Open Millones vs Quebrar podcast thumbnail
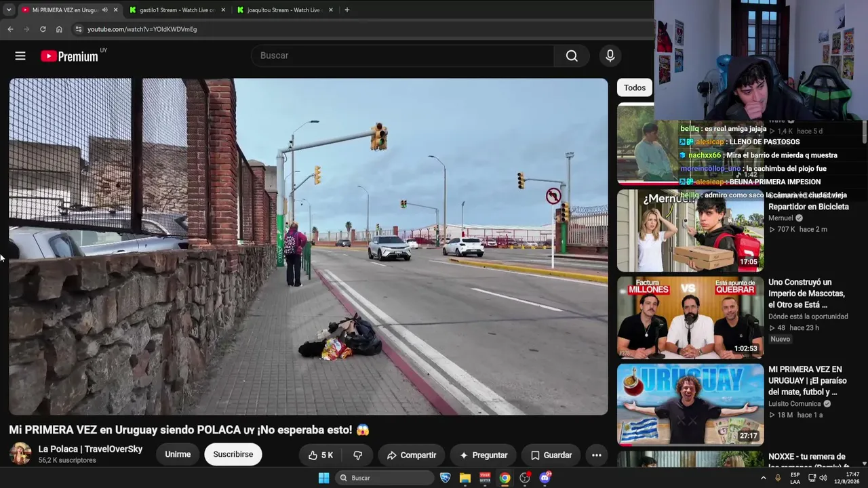This screenshot has width=868, height=488. 690,318
